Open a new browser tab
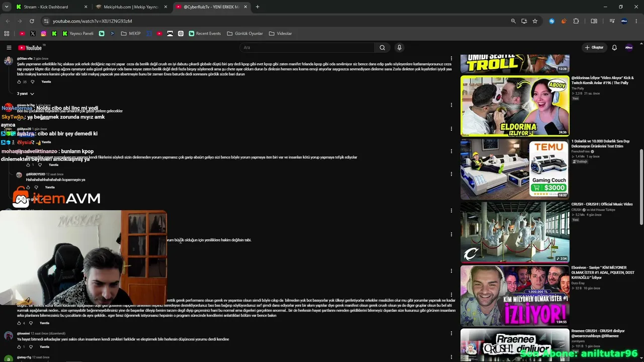Screen dimensions: 644x362 pos(258,7)
